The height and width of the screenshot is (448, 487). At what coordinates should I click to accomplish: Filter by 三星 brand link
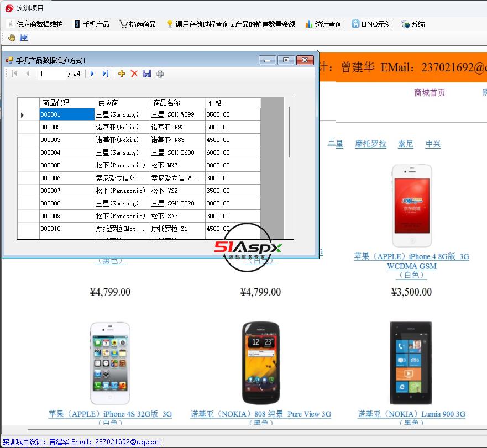[x=336, y=144]
